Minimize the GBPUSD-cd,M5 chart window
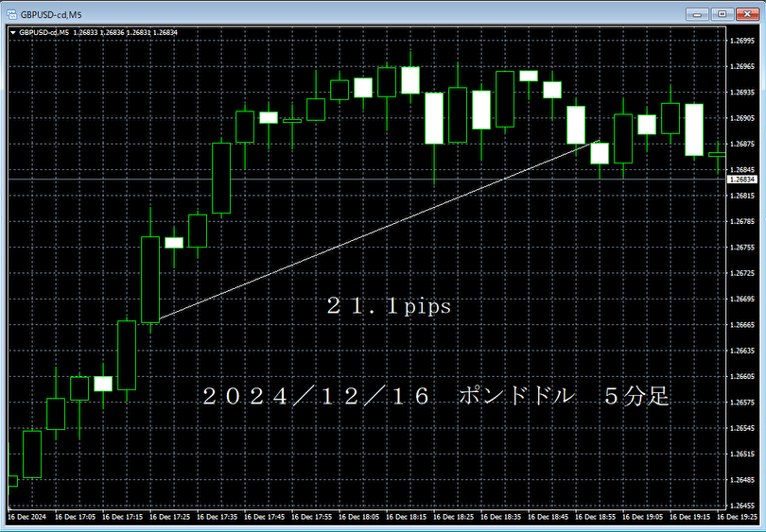 (697, 14)
